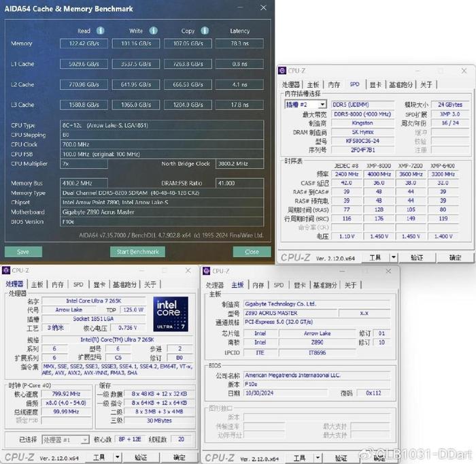Expand tools dropdown arrow in mainboard window
The image size is (476, 464).
(x=318, y=458)
